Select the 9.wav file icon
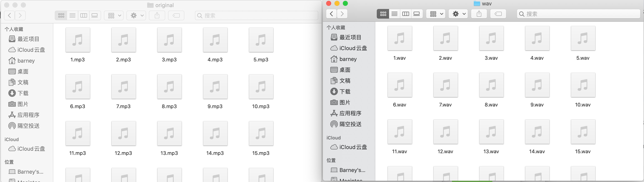This screenshot has width=644, height=182. [537, 85]
